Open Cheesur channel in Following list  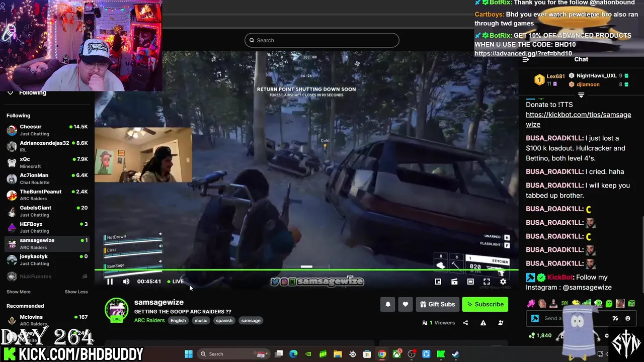click(47, 130)
